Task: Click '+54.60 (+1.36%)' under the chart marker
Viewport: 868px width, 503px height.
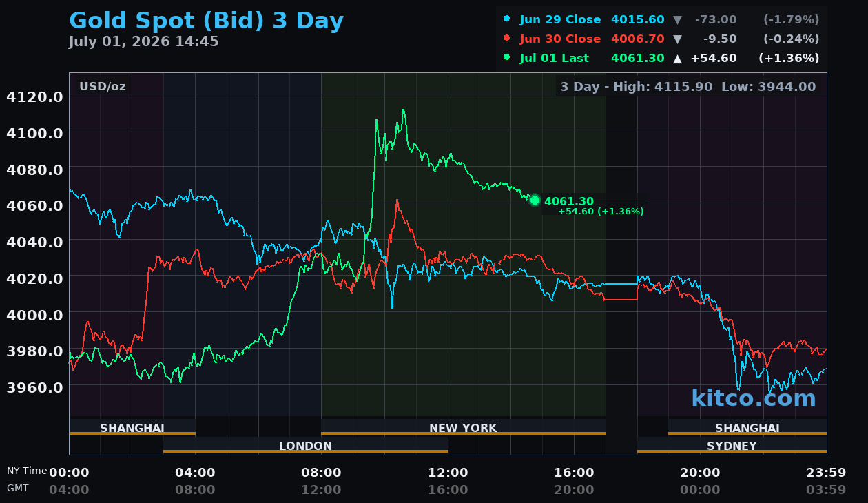Action: (x=601, y=212)
